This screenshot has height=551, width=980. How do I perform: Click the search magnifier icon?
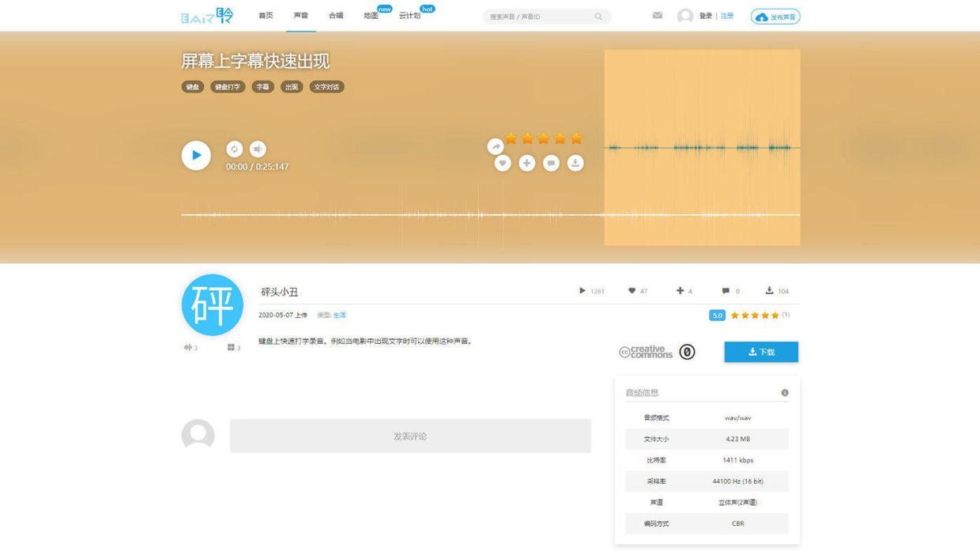598,17
